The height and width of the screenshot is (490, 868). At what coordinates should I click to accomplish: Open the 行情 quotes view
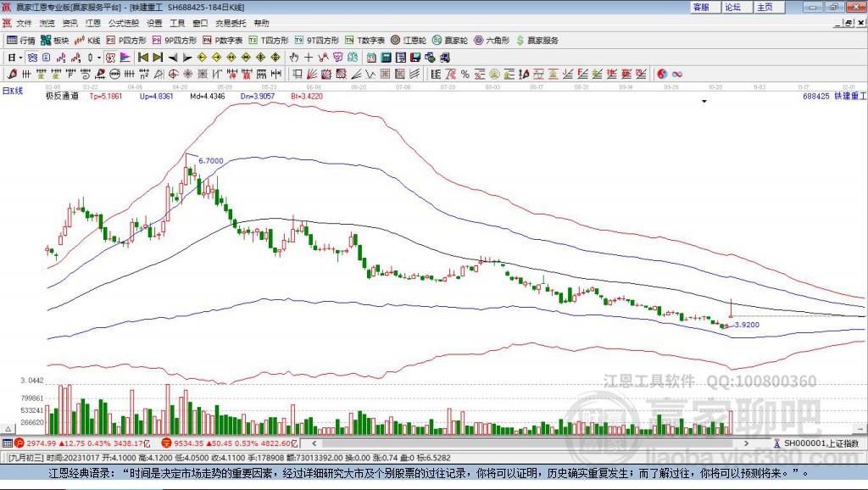click(20, 41)
